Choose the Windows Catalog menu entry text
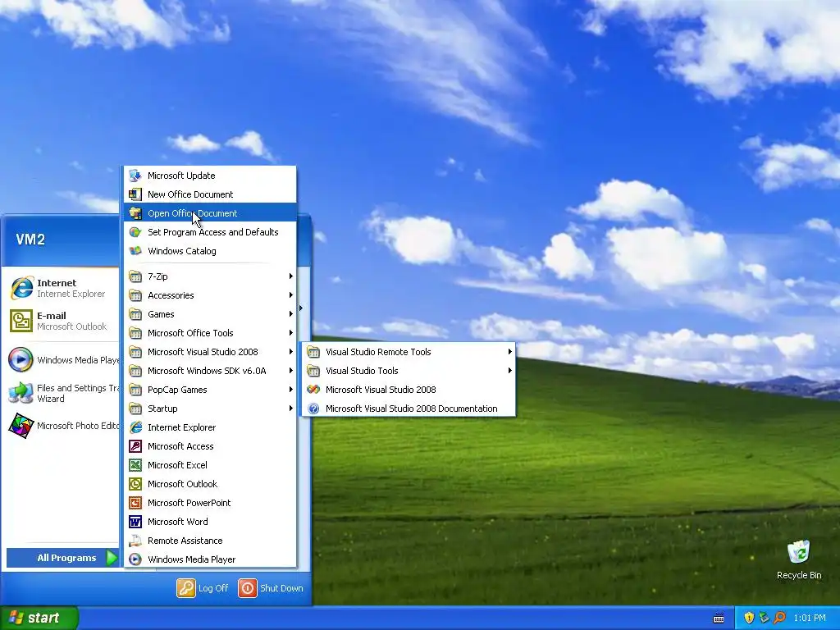Image resolution: width=840 pixels, height=630 pixels. (x=182, y=251)
